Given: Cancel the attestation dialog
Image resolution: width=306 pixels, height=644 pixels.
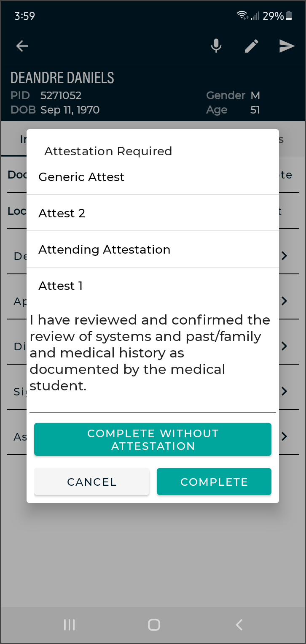Looking at the screenshot, I should click(91, 482).
